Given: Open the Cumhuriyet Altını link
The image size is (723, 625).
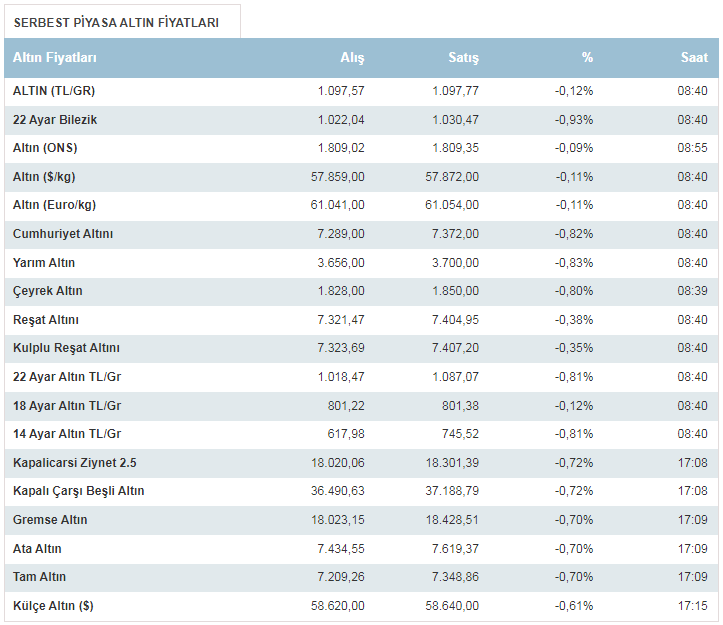Looking at the screenshot, I should tap(63, 234).
